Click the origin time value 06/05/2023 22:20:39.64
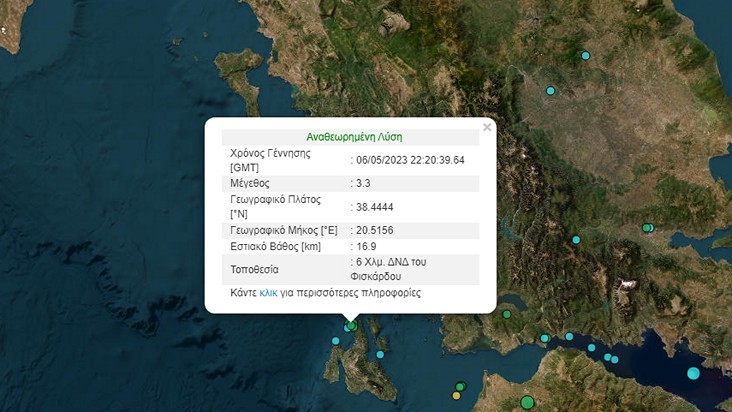This screenshot has height=412, width=732. point(411,160)
